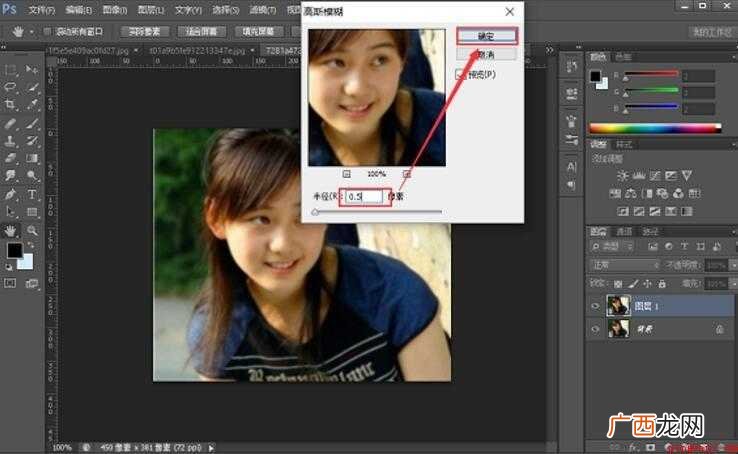Screen dimensions: 738x454
Task: Open the Type menu
Action: tap(188, 9)
